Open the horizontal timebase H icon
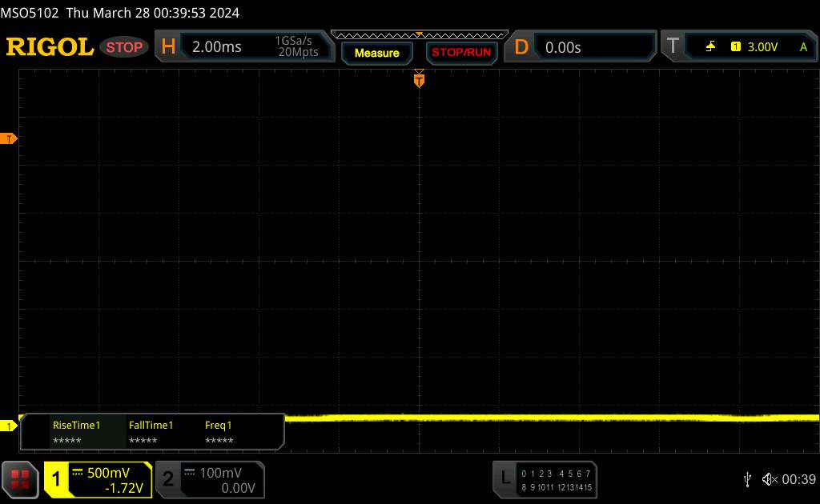The height and width of the screenshot is (504, 820). (168, 46)
